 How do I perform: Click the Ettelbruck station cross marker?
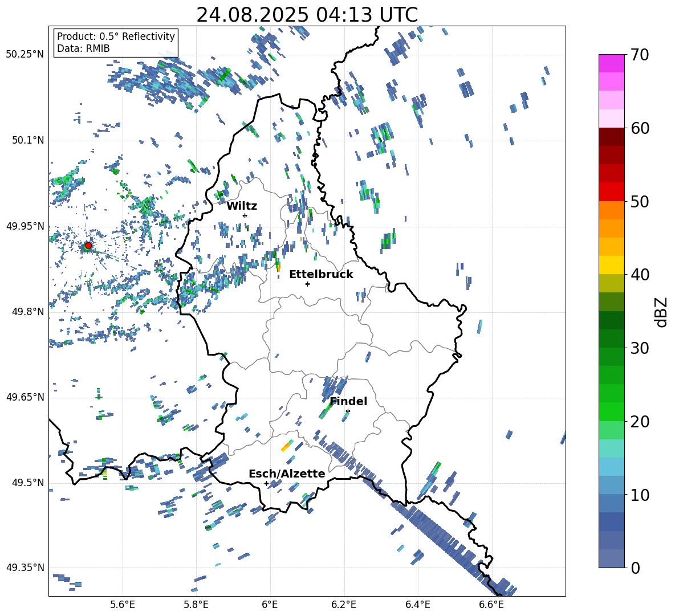point(307,284)
